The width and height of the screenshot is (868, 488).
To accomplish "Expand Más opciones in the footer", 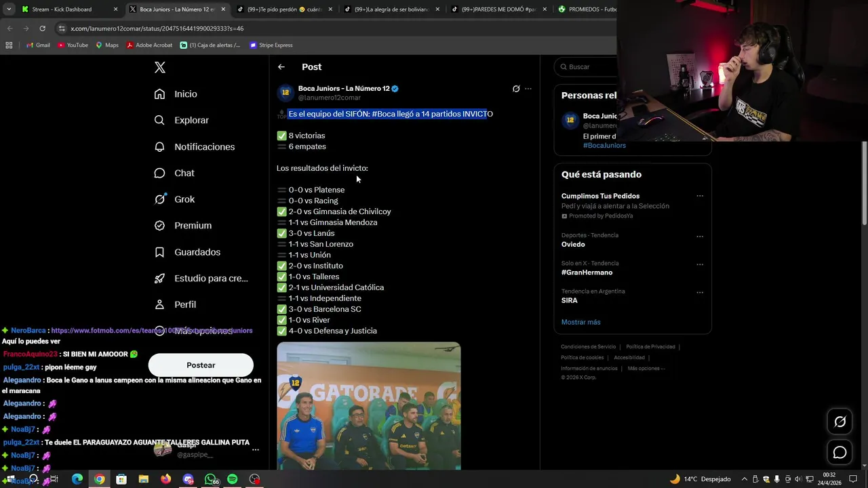I will pos(646,369).
